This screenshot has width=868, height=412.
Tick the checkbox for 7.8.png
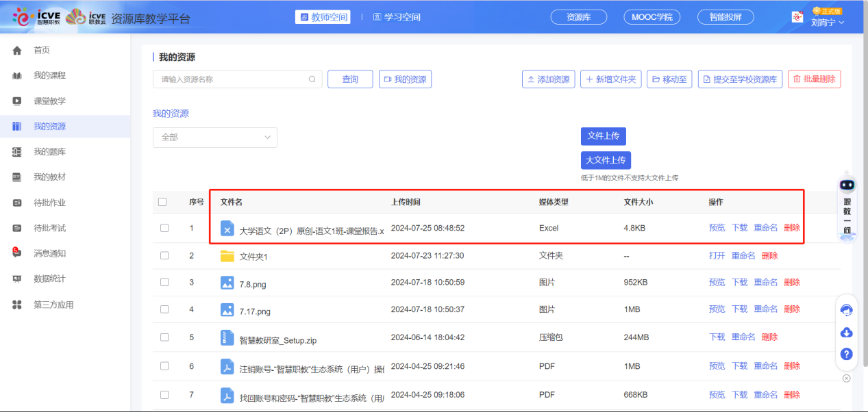point(164,281)
